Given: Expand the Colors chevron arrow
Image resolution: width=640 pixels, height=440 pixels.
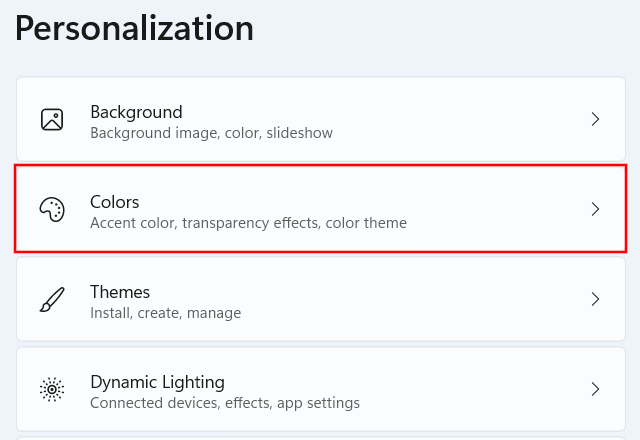Looking at the screenshot, I should point(595,209).
